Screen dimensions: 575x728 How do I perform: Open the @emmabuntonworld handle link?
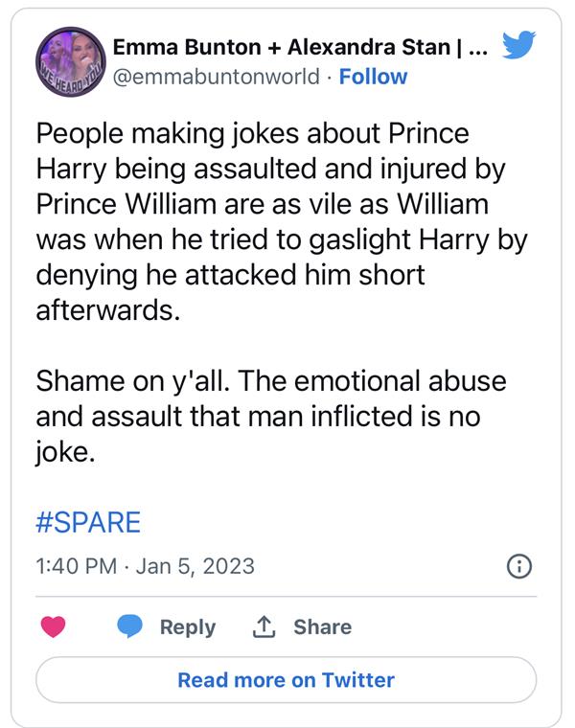tap(218, 77)
